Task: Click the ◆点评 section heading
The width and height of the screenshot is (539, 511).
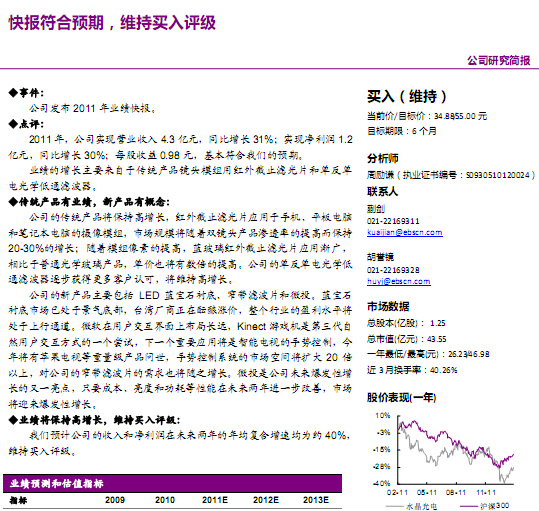Action: 26,124
